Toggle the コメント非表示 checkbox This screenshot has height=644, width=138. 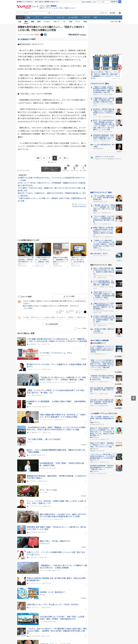(x=75, y=329)
